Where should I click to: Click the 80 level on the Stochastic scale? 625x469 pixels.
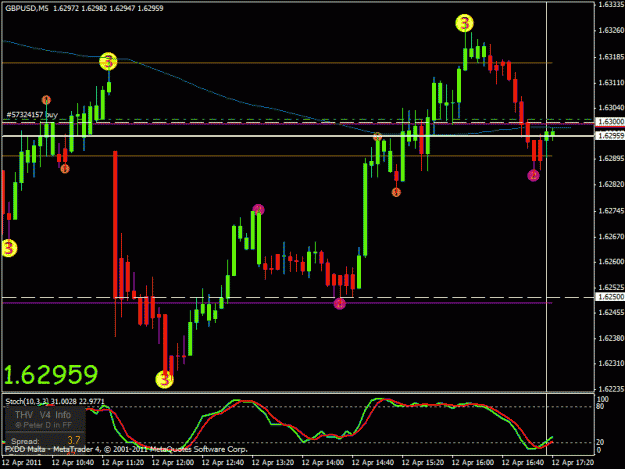tap(601, 406)
